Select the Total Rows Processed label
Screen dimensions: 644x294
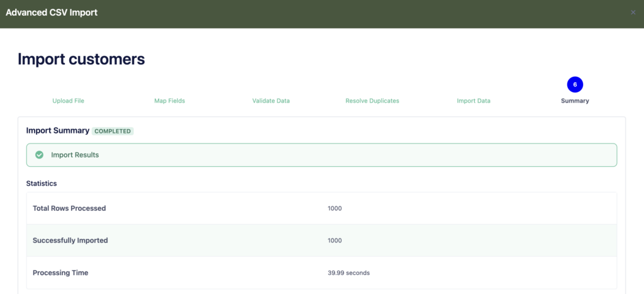coord(69,208)
